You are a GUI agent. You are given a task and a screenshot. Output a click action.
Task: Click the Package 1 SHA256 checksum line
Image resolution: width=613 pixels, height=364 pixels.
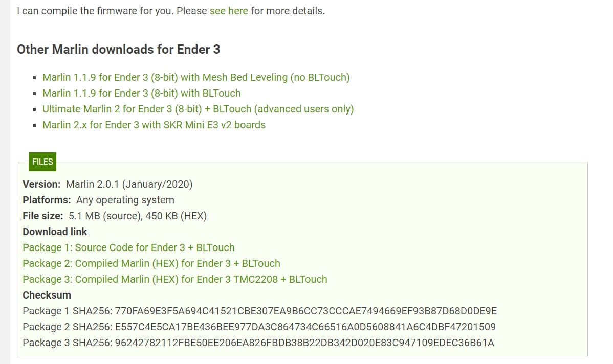tap(259, 311)
